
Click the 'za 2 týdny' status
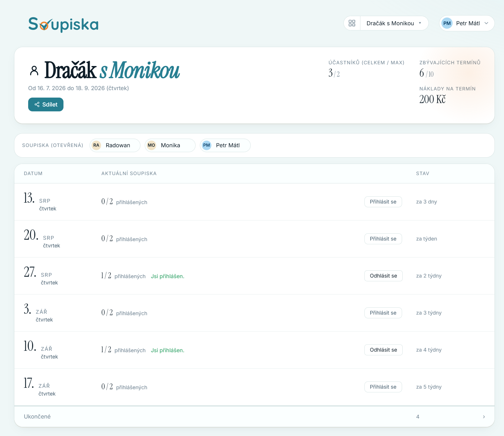click(429, 276)
